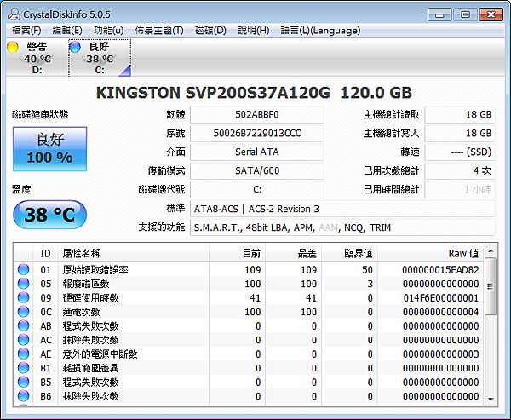
Task: Click the yellow warning status icon for D:
Action: point(13,47)
